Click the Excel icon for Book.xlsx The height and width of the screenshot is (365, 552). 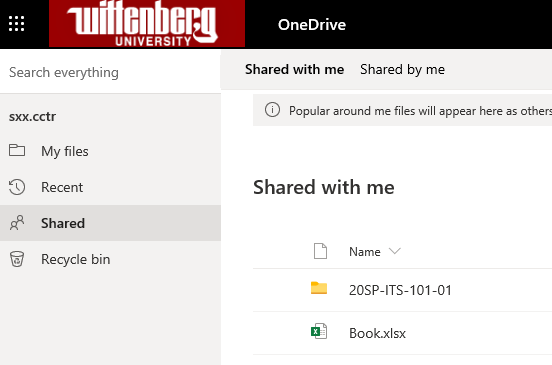point(319,331)
